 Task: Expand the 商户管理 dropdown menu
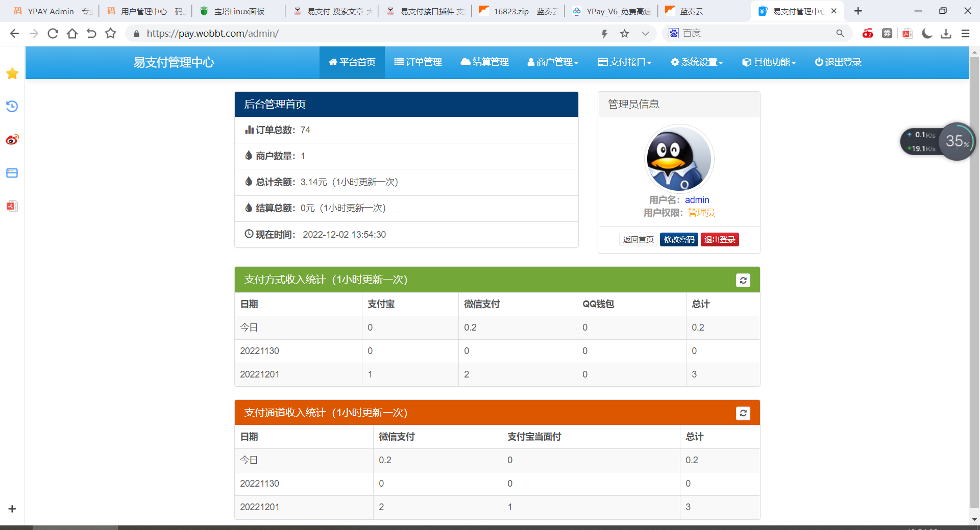point(553,62)
